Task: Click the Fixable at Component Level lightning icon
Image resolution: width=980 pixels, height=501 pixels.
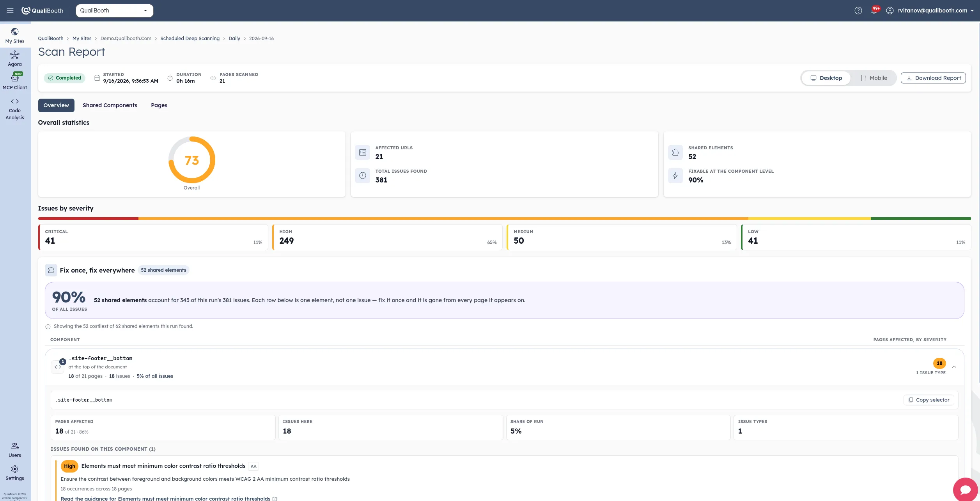Action: tap(675, 175)
